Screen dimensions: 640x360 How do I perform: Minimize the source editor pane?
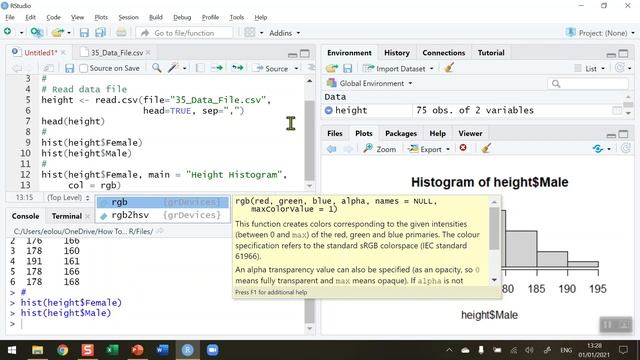click(292, 54)
